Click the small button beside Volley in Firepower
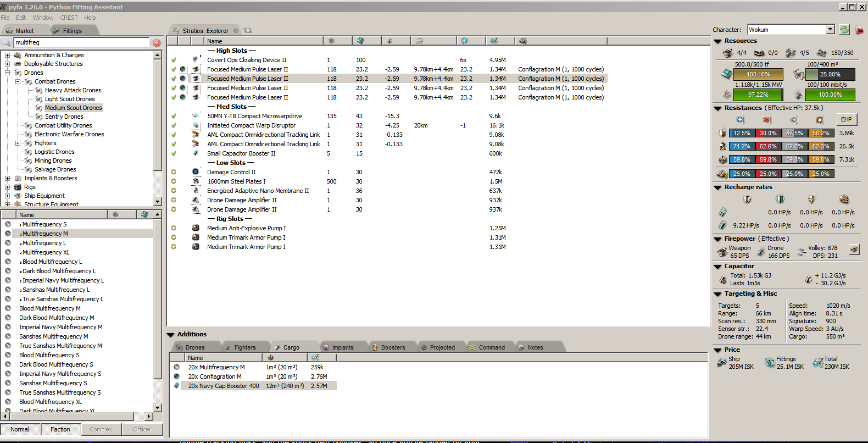868x443 pixels. pyautogui.click(x=854, y=250)
